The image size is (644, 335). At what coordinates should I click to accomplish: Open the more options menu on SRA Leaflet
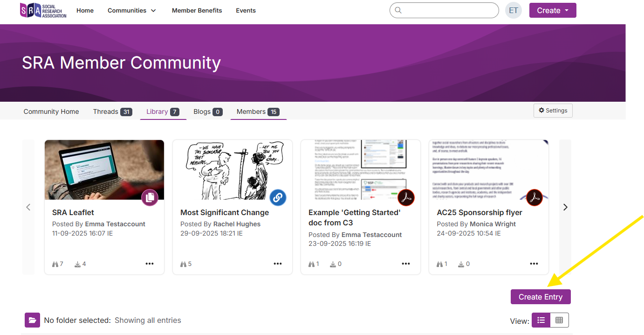click(150, 264)
